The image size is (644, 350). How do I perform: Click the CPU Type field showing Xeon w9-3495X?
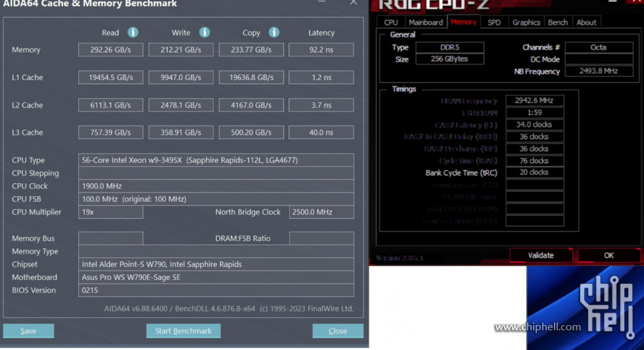click(216, 160)
